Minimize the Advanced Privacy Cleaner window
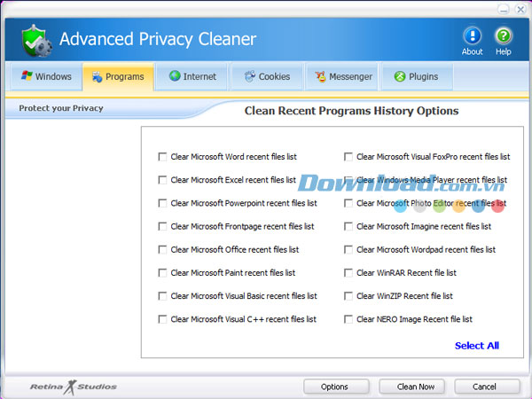 tap(504, 9)
